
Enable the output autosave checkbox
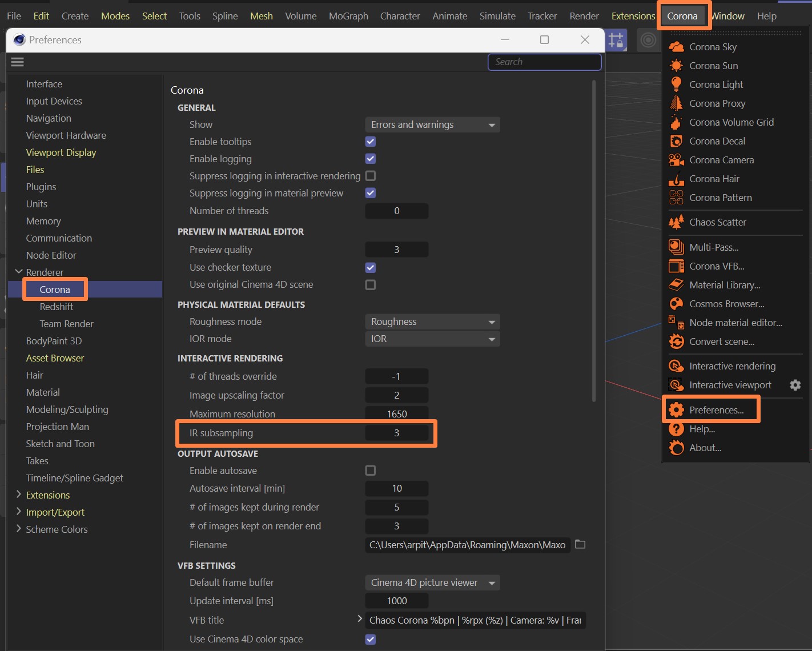tap(371, 471)
